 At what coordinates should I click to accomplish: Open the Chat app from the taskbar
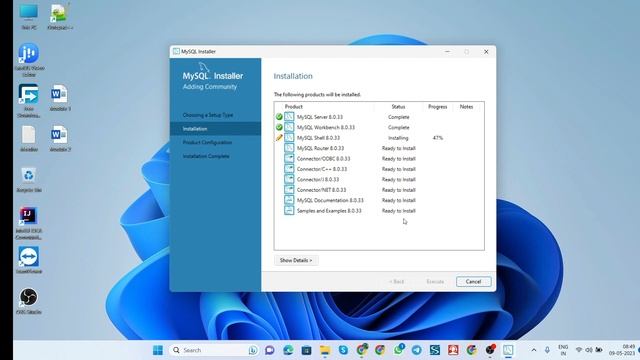coord(269,350)
